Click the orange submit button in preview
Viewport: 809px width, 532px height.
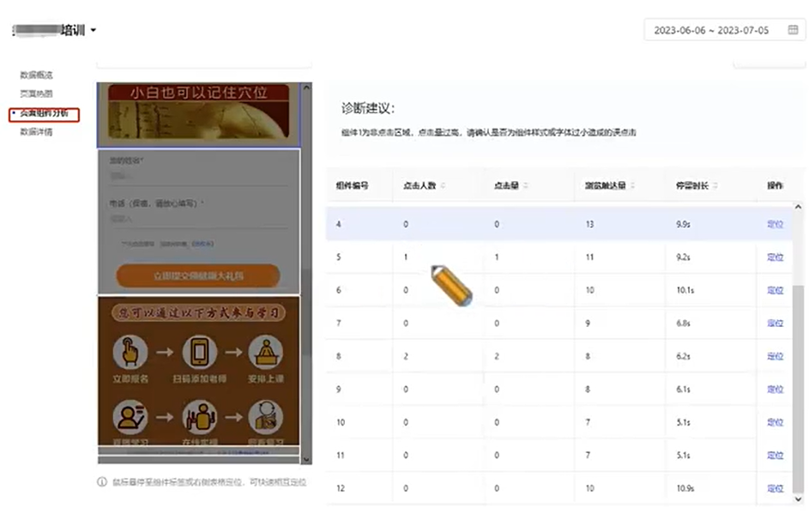[198, 276]
